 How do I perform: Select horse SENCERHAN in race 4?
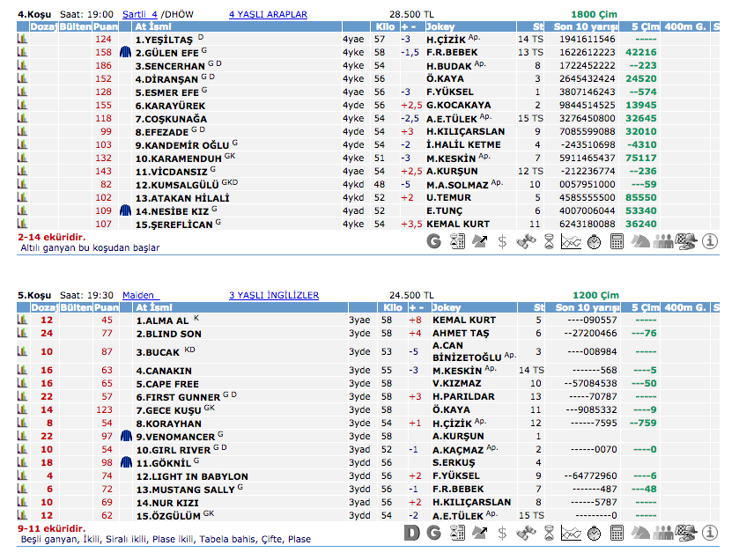[x=169, y=66]
